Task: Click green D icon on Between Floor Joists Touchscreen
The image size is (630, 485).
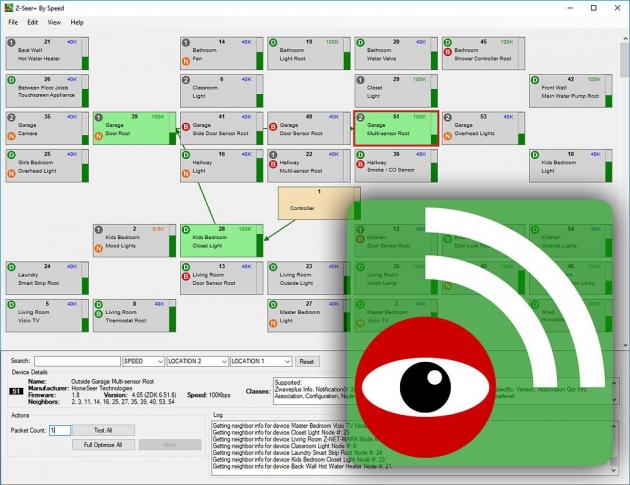Action: [x=11, y=80]
